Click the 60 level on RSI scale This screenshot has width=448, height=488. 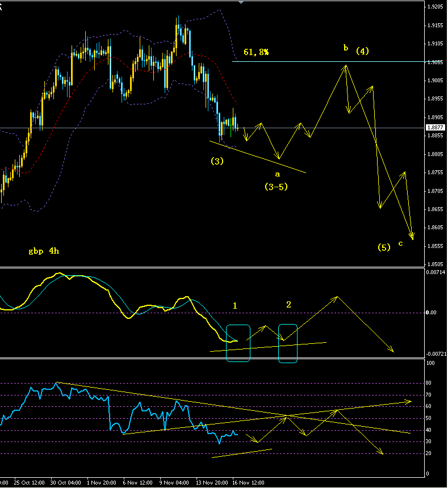tap(429, 406)
